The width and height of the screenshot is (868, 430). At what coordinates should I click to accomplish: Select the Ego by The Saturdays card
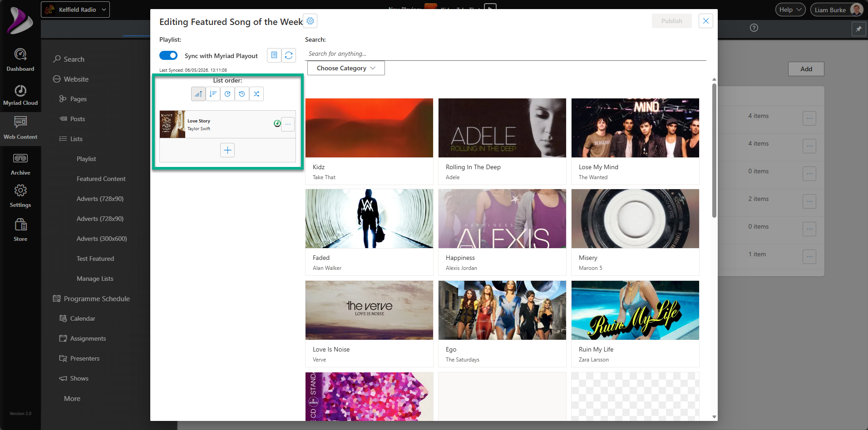pyautogui.click(x=502, y=324)
